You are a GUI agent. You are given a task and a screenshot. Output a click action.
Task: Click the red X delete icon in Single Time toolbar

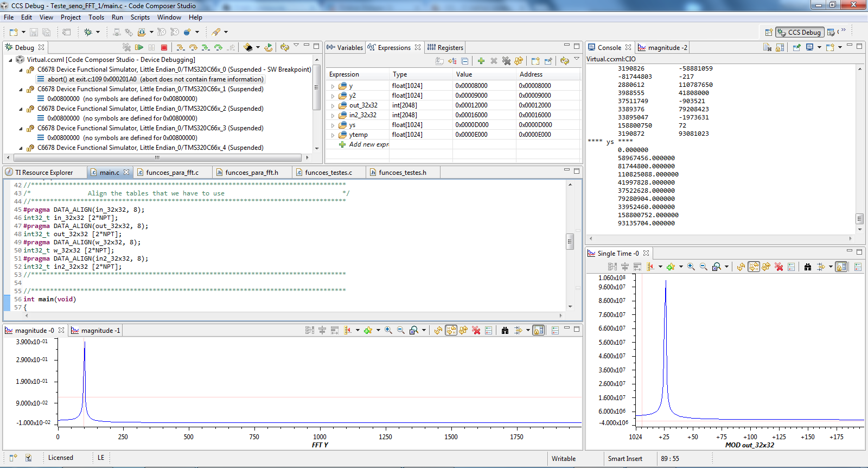tap(778, 267)
